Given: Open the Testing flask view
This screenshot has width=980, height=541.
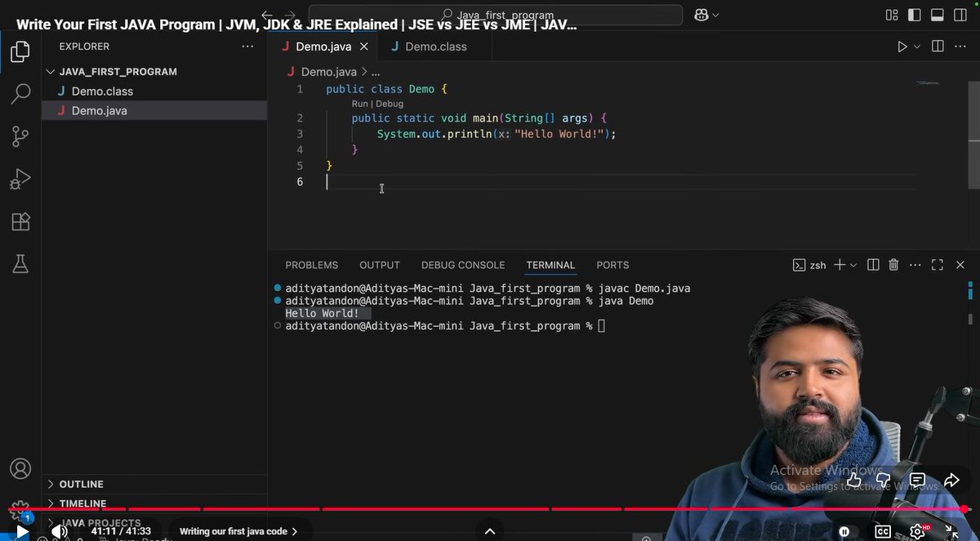Looking at the screenshot, I should point(20,263).
